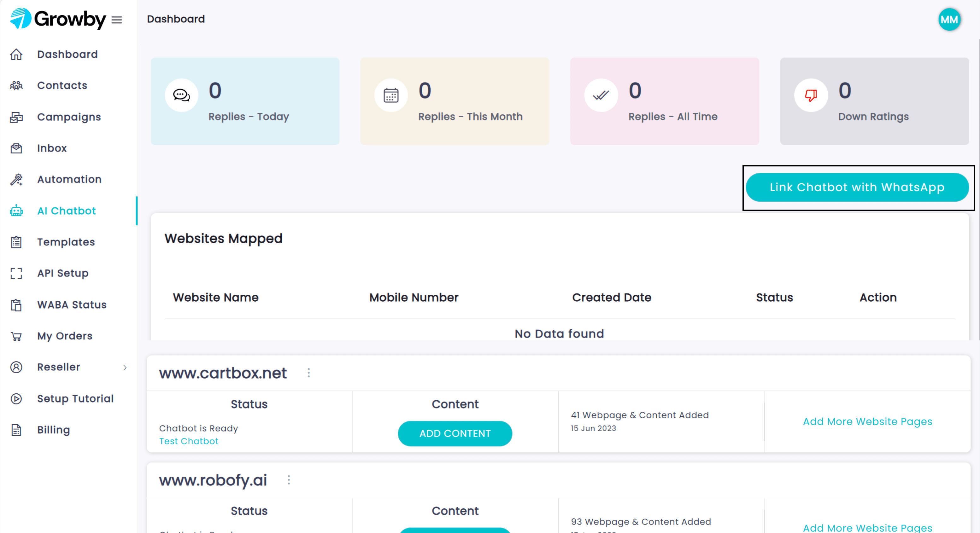Open Billing menu item
This screenshot has height=533, width=980.
[x=54, y=430]
